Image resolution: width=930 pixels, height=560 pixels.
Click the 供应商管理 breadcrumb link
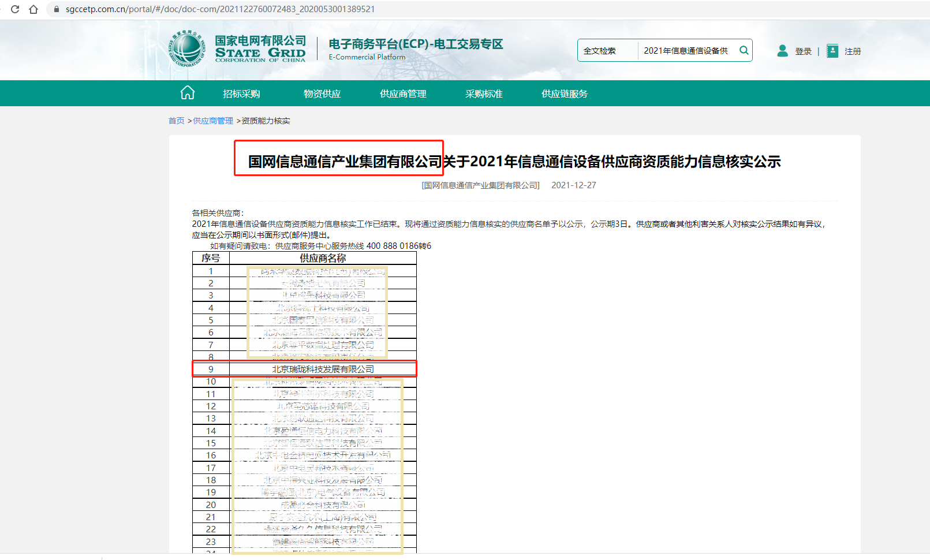tap(213, 121)
